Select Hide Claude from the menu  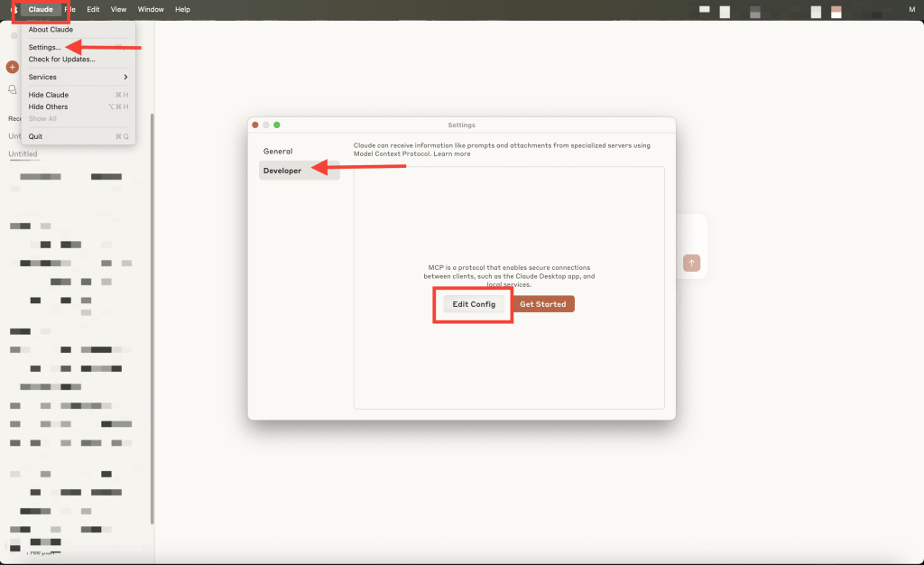(49, 95)
